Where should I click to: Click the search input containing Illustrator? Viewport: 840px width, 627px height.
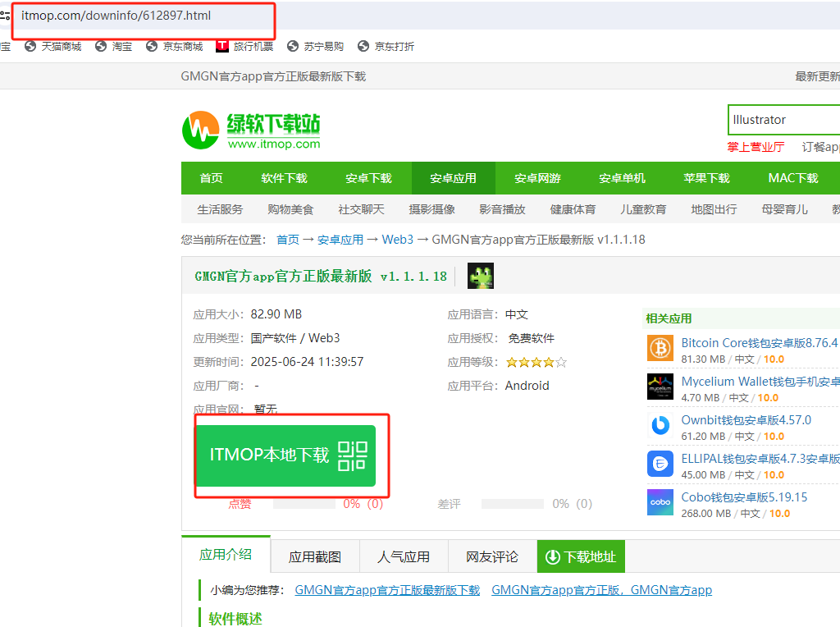[x=783, y=120]
